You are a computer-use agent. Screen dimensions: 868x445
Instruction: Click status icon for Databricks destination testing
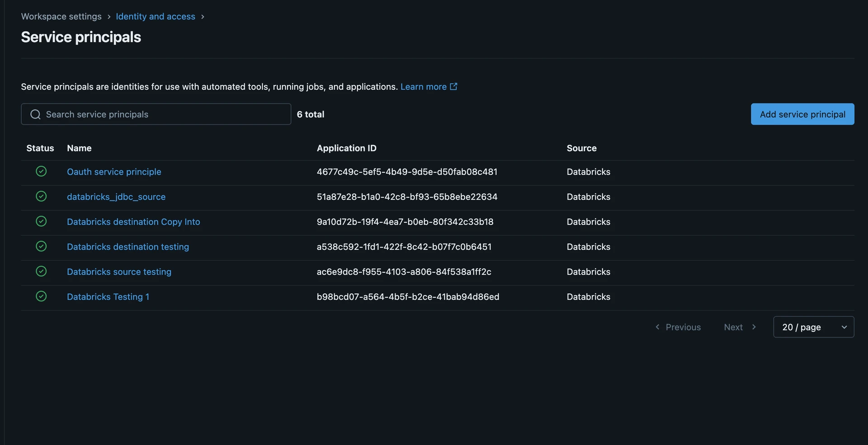[x=41, y=246]
